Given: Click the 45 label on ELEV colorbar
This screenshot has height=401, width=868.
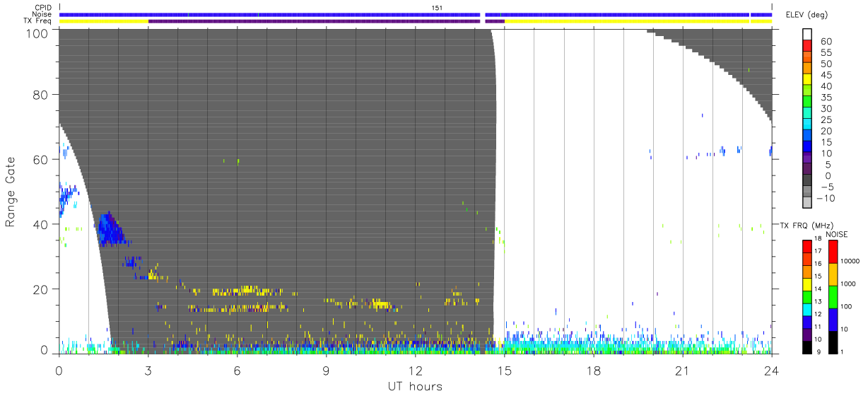Looking at the screenshot, I should [826, 75].
